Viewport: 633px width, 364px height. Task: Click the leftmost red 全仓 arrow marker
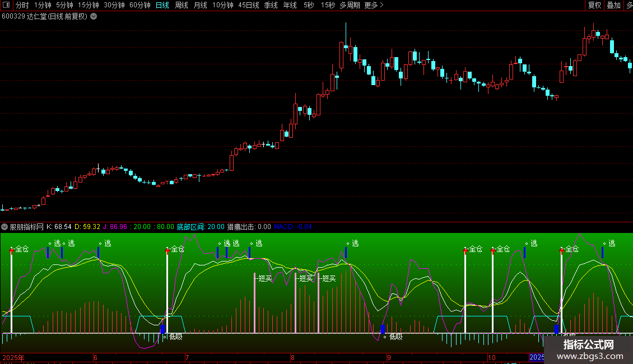point(12,251)
